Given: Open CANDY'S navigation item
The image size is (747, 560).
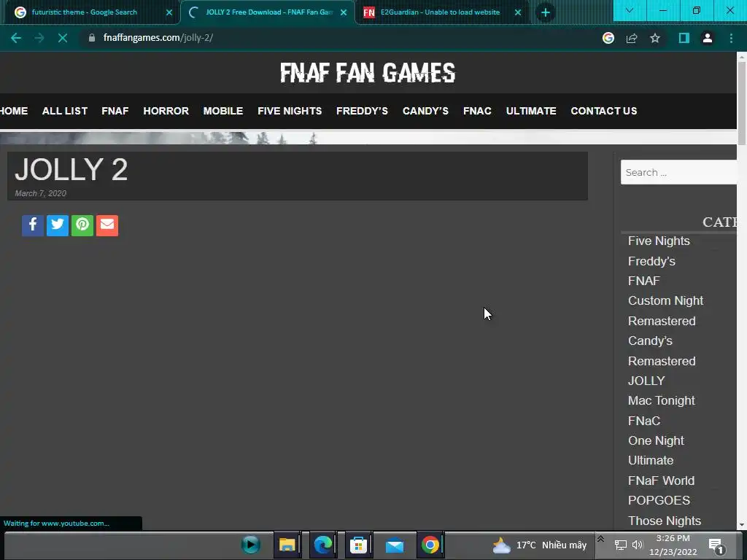Looking at the screenshot, I should (425, 111).
